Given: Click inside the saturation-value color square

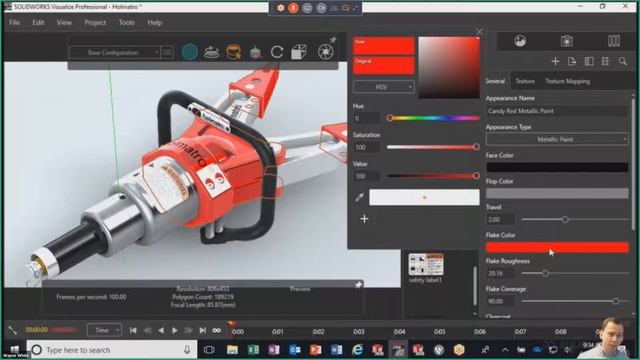Looking at the screenshot, I should [x=449, y=67].
